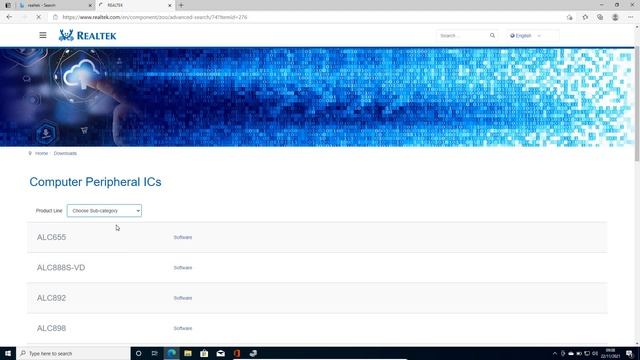Click the site search magnifier icon
The width and height of the screenshot is (640, 360).
pos(492,36)
